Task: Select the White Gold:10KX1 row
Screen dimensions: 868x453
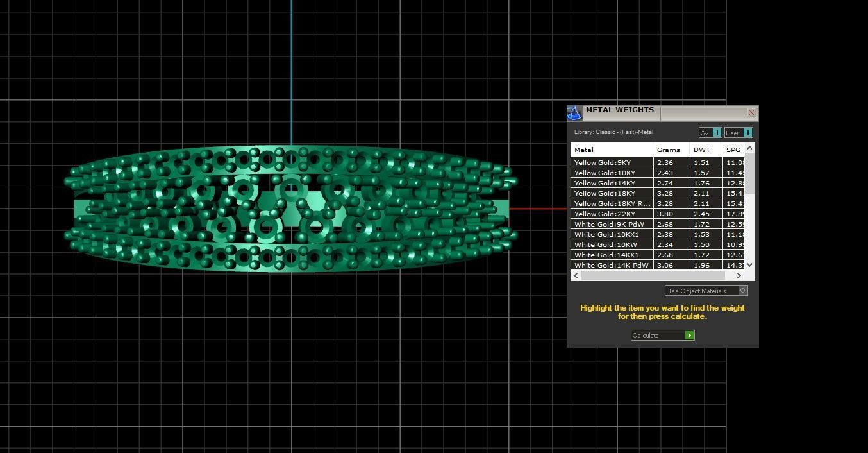Action: (x=658, y=234)
